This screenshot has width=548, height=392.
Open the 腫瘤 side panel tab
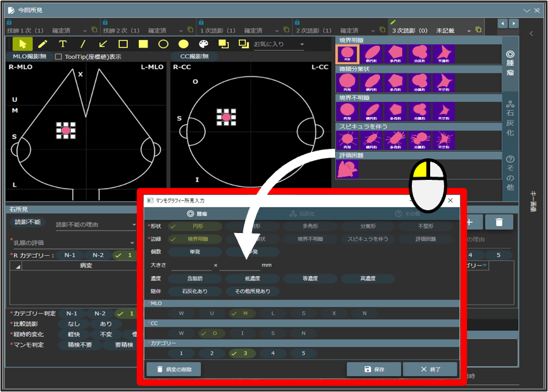(510, 63)
